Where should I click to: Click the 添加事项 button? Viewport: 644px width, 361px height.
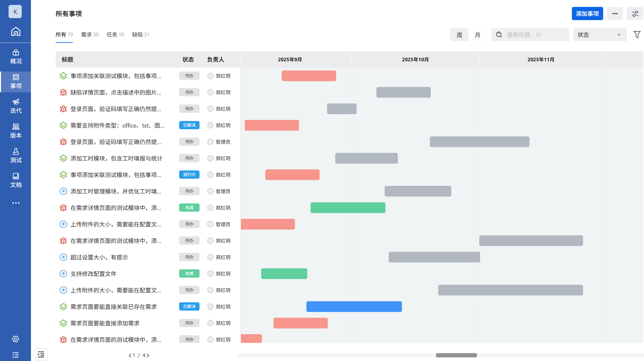[587, 14]
